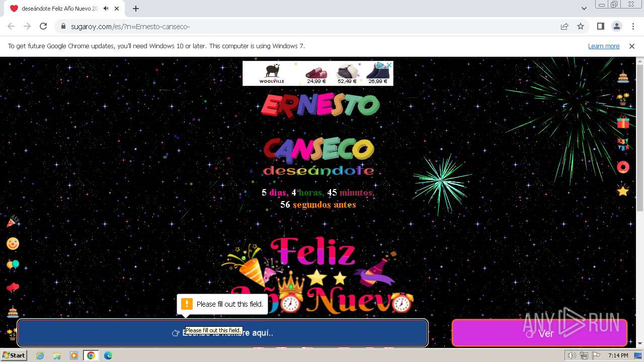Screen dimensions: 644x362
Task: Click the '45 minutos' countdown text
Action: (351, 193)
